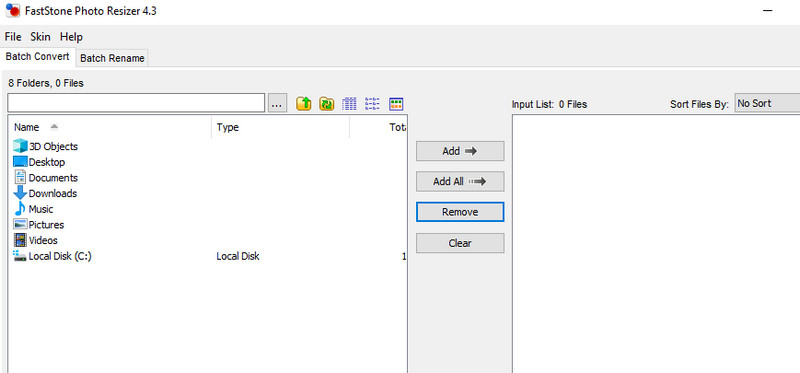This screenshot has height=373, width=800.
Task: Click the folder path input field
Action: point(136,103)
